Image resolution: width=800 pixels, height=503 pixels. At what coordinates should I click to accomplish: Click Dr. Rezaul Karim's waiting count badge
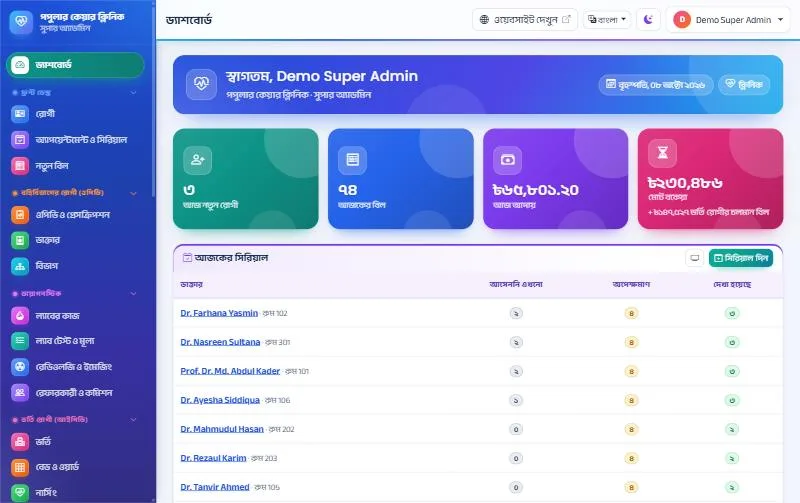point(631,458)
